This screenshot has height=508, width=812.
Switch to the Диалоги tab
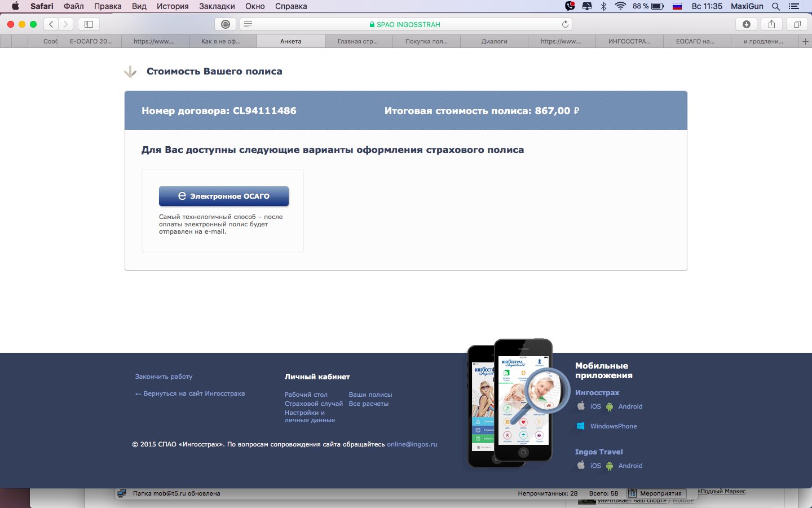point(495,41)
